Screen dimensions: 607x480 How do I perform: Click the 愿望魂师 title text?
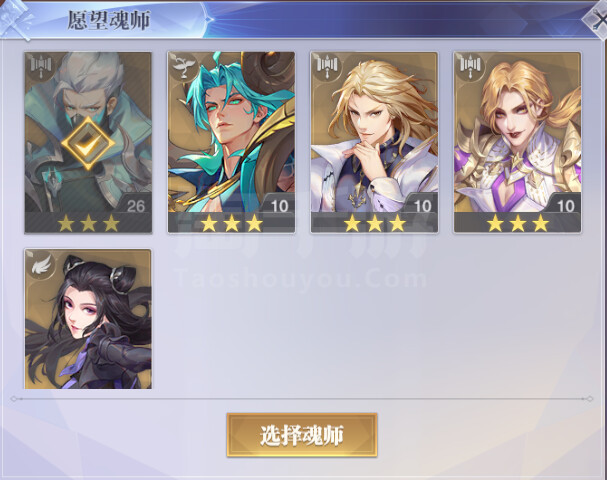tap(108, 21)
